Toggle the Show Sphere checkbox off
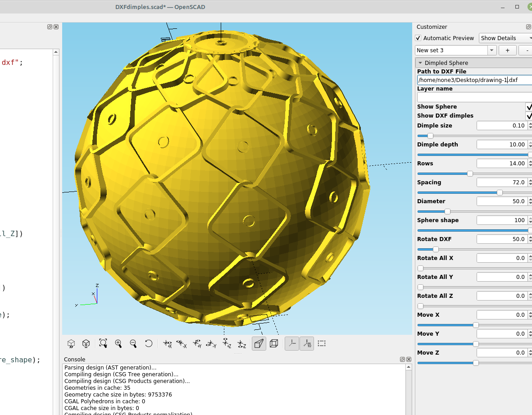532x415 pixels. [x=529, y=107]
